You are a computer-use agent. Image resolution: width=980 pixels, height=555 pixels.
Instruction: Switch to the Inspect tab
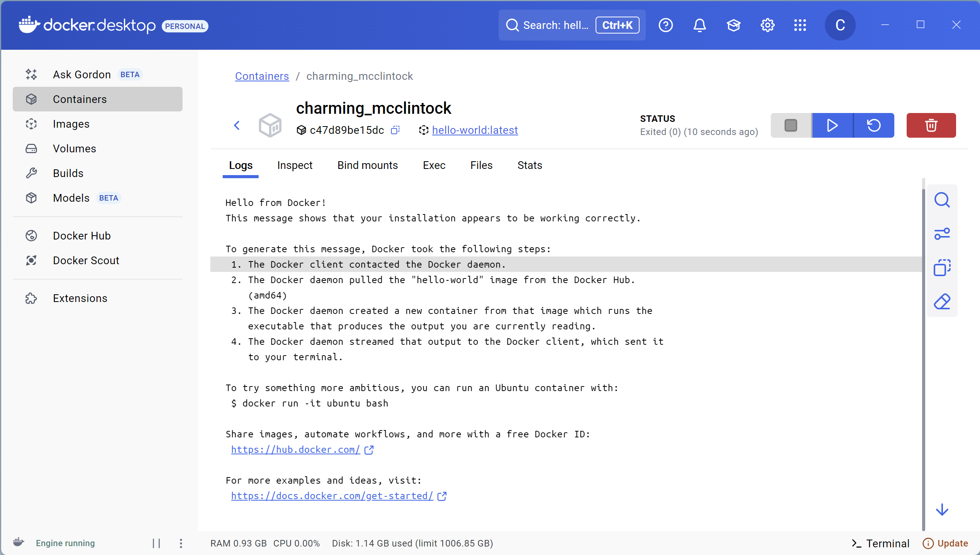(295, 165)
